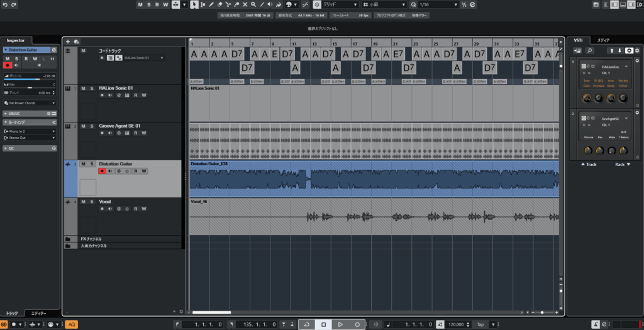Solo the Groove Agent SE 01 track
The image size is (644, 330).
(92, 126)
